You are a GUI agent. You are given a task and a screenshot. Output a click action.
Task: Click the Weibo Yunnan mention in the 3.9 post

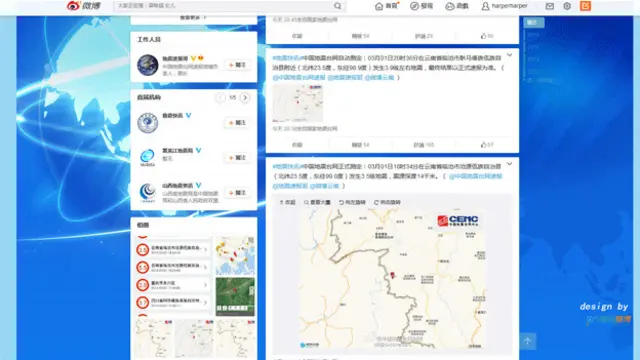click(379, 78)
